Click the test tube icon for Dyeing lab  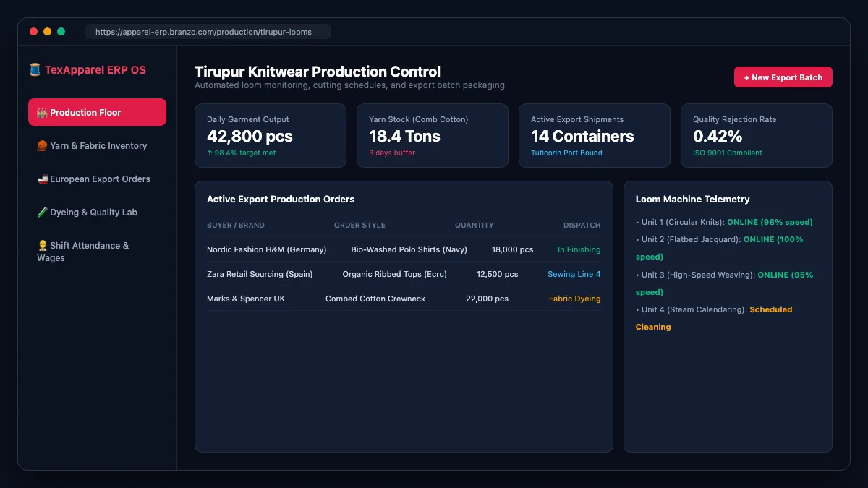(x=42, y=213)
